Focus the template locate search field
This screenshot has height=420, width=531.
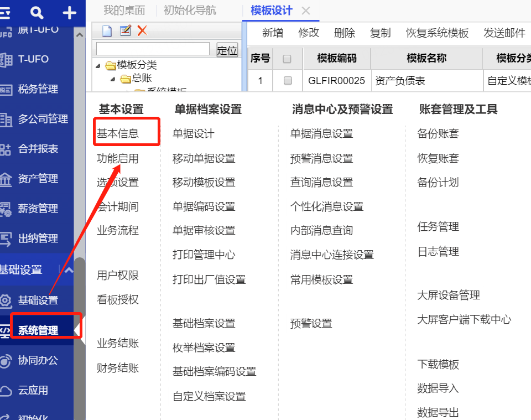click(153, 49)
